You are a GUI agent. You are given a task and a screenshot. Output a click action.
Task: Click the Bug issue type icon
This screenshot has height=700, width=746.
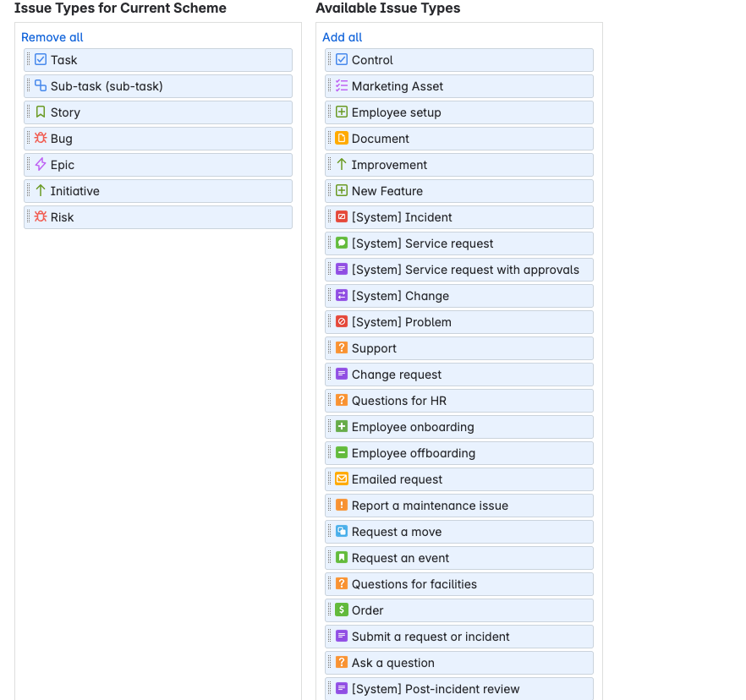[x=40, y=138]
